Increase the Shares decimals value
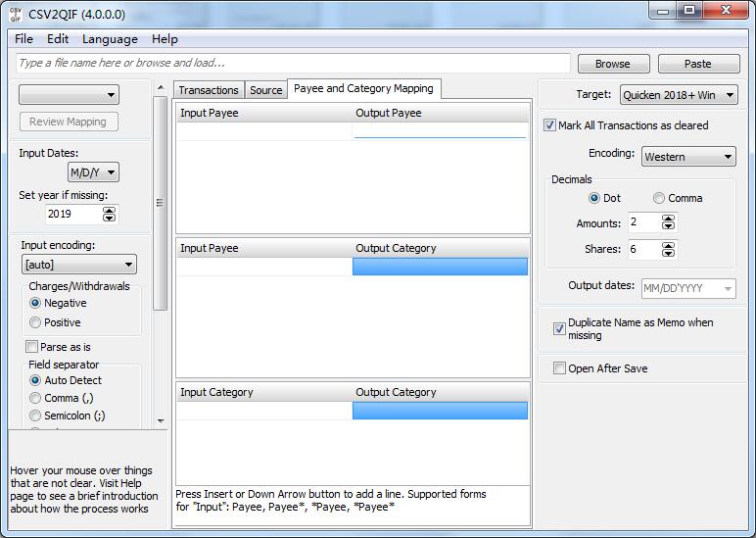The width and height of the screenshot is (756, 538). click(668, 246)
